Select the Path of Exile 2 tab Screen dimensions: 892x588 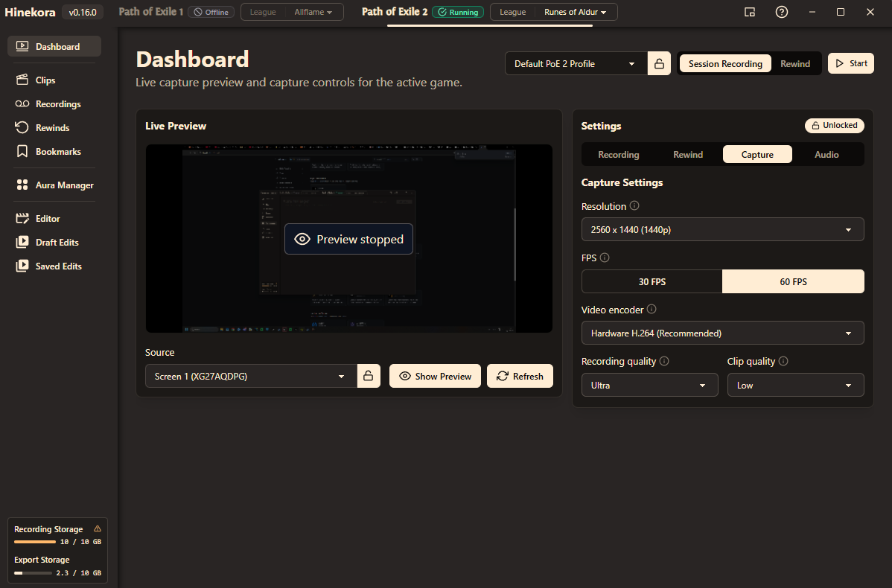394,12
